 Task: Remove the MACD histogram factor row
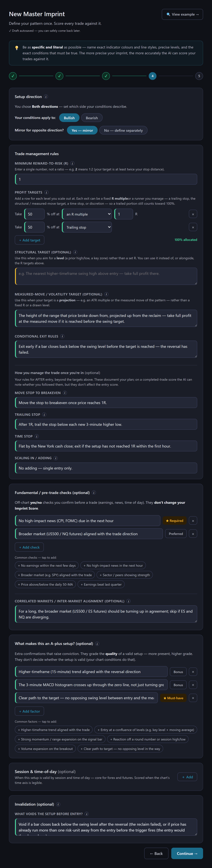[x=193, y=685]
